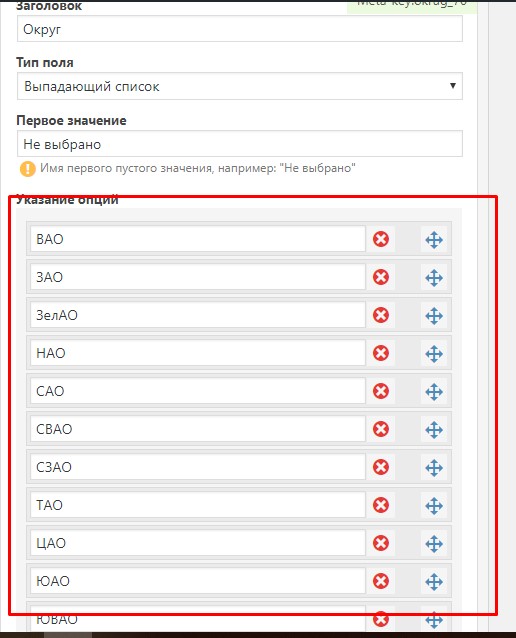Click move handle beside ЮАО option
Screen dimensions: 516x638
point(434,581)
